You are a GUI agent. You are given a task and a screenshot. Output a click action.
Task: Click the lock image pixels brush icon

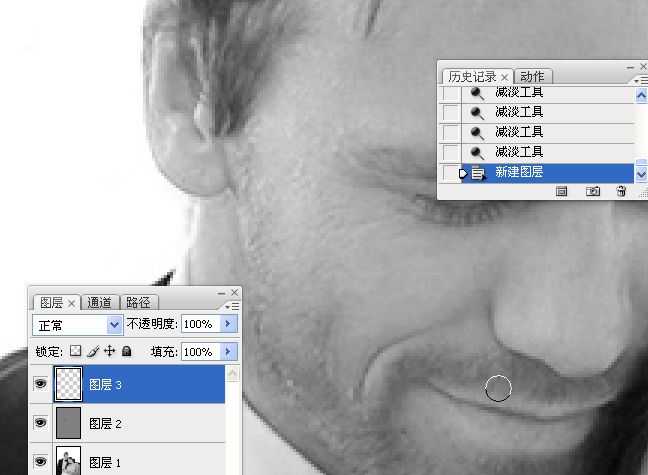pyautogui.click(x=93, y=352)
